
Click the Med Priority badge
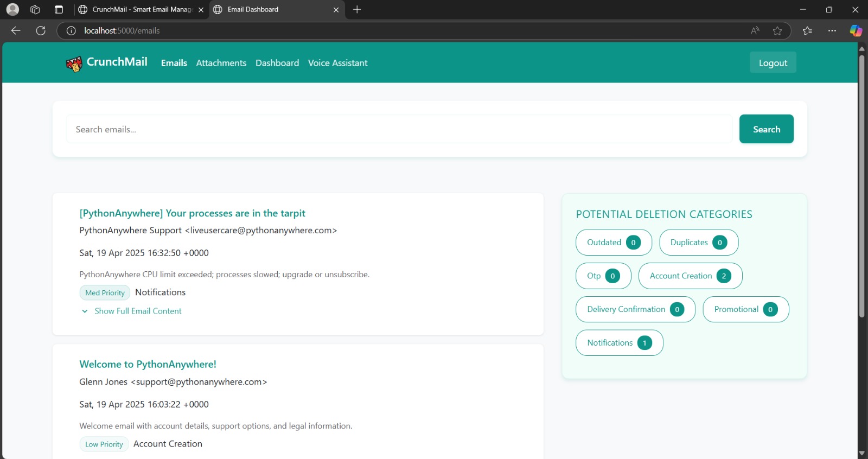105,292
